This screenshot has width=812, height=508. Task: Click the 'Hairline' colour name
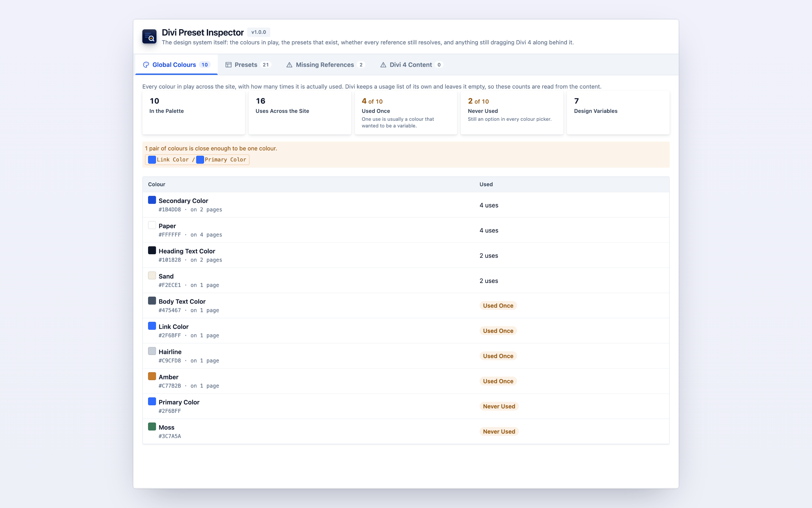[x=170, y=352]
